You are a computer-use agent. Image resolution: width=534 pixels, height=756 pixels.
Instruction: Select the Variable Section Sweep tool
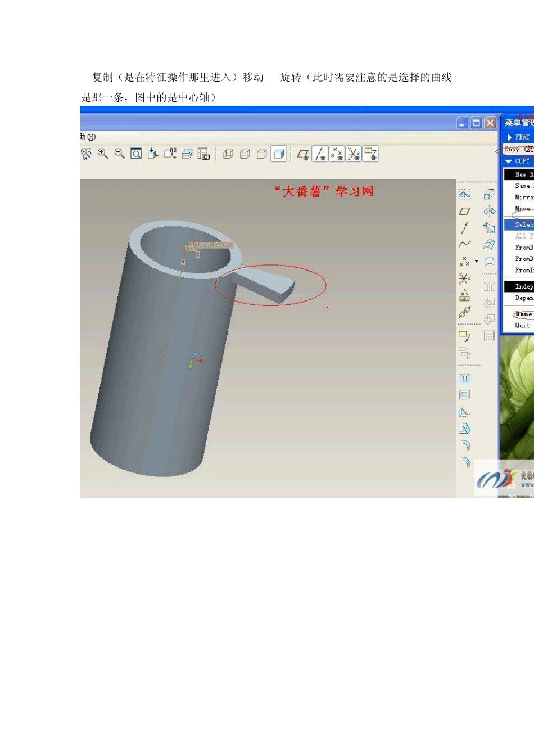[489, 228]
